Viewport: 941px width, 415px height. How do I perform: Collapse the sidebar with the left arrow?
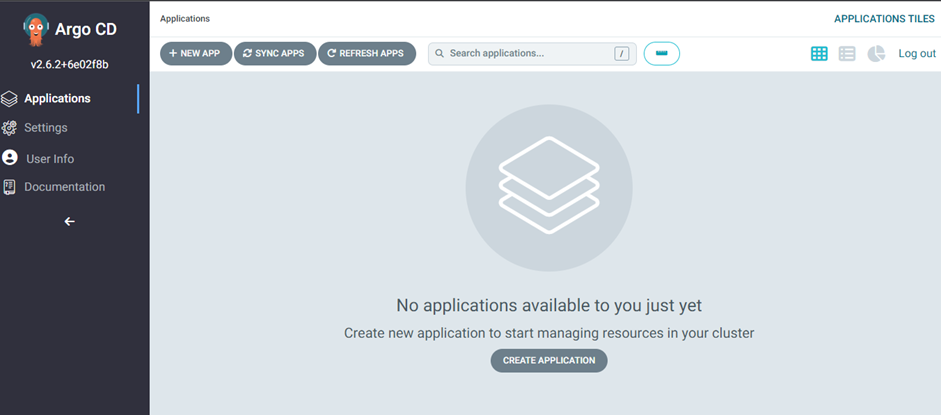click(70, 221)
